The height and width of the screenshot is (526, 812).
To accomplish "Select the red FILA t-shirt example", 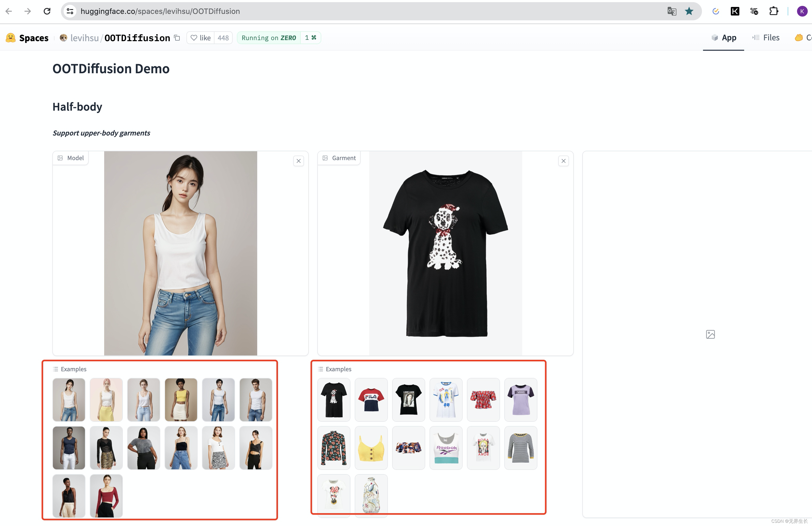I will pyautogui.click(x=371, y=399).
